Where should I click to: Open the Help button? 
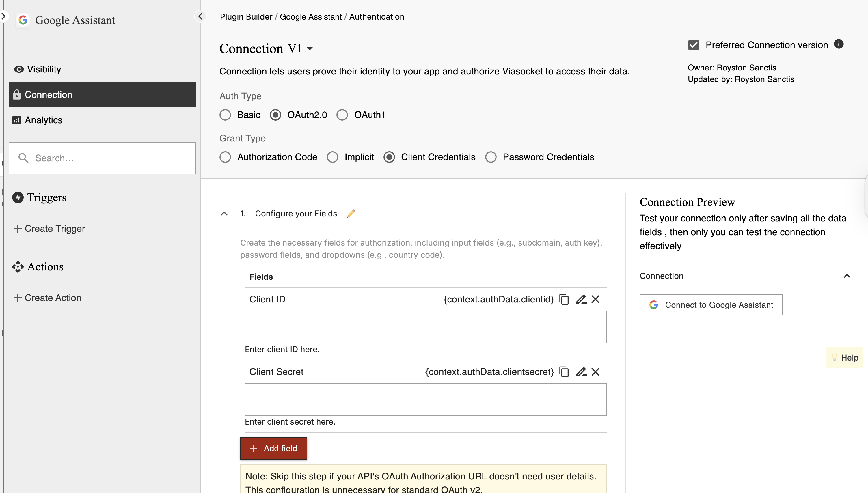[x=844, y=358]
